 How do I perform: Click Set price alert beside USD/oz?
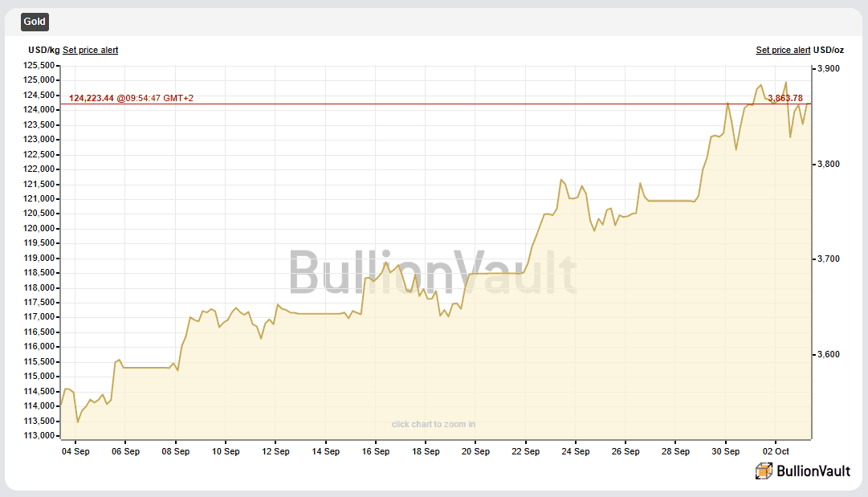783,50
